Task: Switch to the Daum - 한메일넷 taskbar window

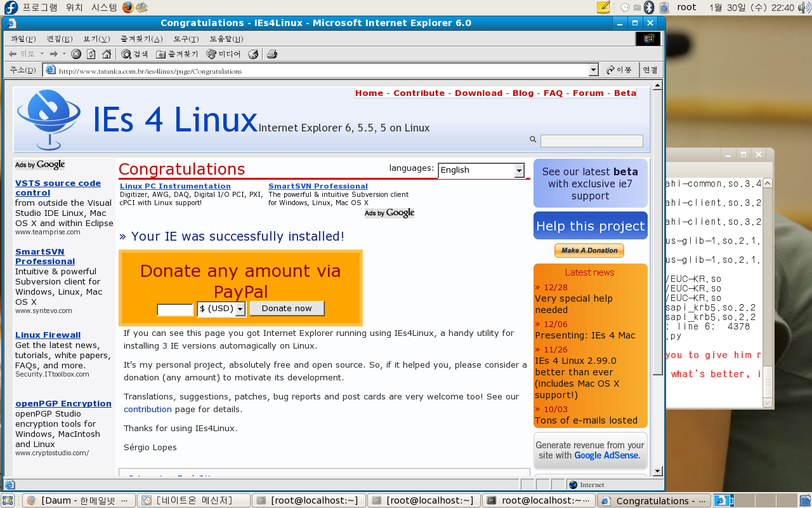Action: [80, 500]
